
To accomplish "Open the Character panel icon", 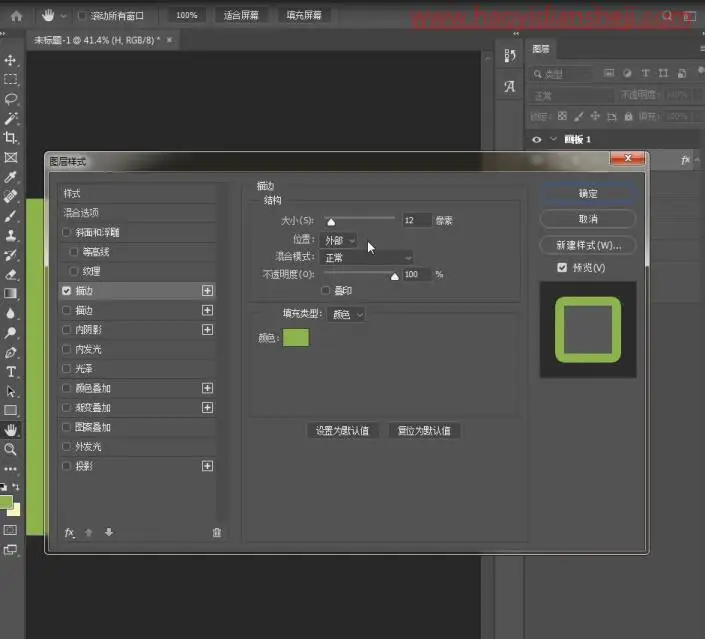I will [x=510, y=86].
